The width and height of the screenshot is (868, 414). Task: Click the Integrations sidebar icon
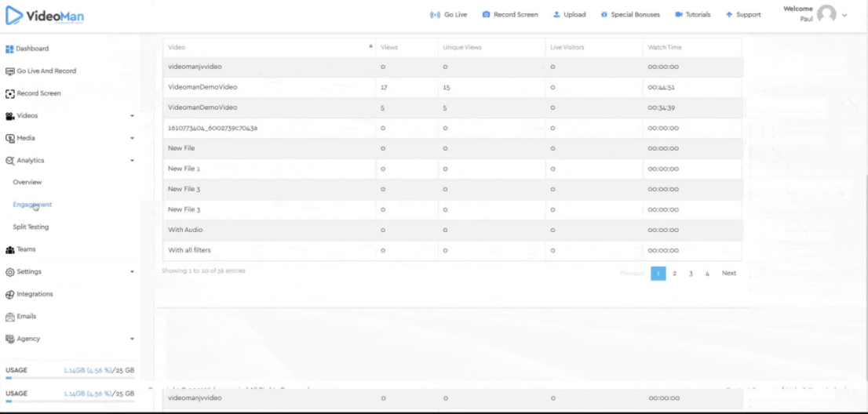[9, 295]
